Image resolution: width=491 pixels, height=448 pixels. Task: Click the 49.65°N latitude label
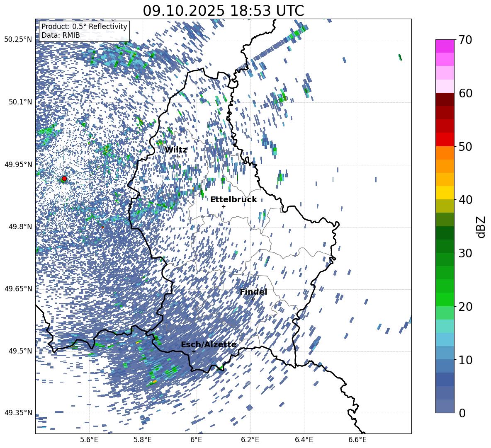click(18, 288)
